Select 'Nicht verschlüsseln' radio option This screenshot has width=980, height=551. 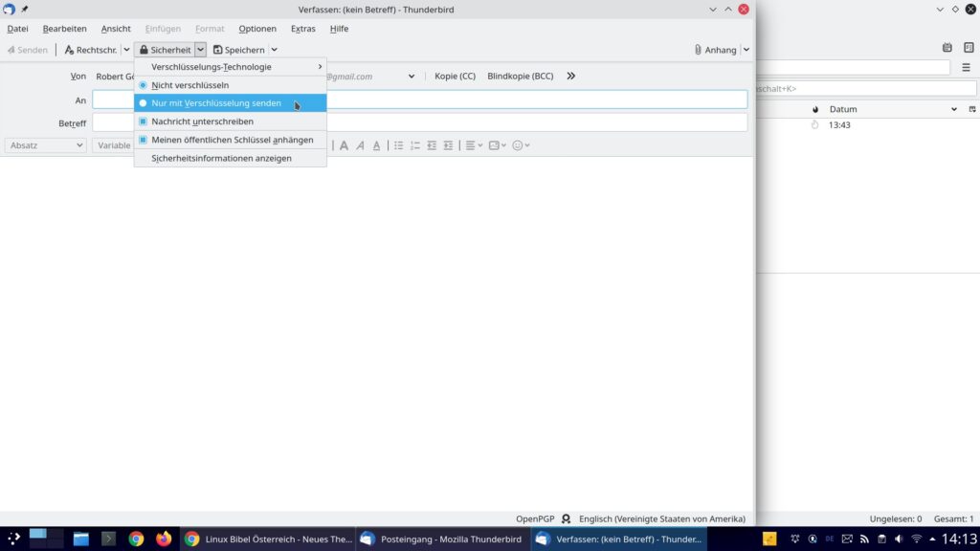(x=230, y=85)
